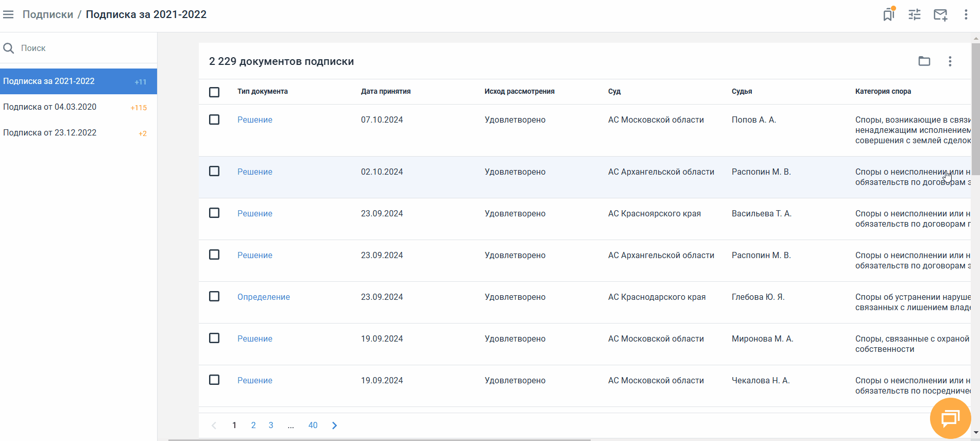The width and height of the screenshot is (980, 441).
Task: Open the documents list three-dot menu
Action: pos(950,61)
